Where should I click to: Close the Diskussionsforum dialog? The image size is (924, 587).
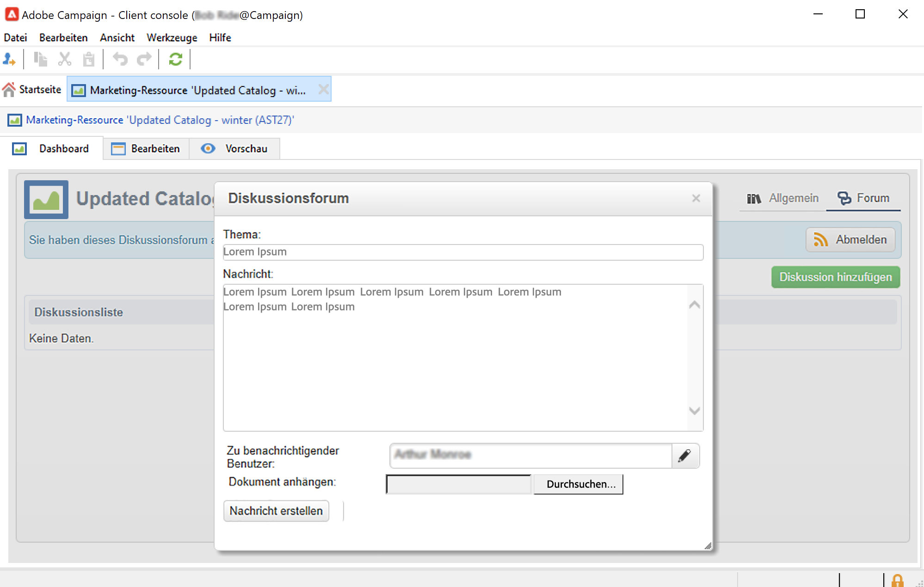(x=696, y=198)
